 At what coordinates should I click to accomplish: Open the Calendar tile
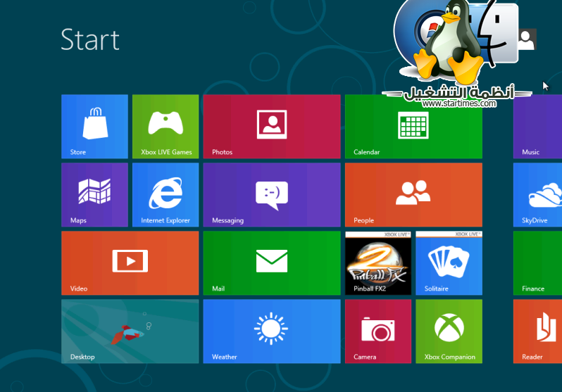coord(413,127)
